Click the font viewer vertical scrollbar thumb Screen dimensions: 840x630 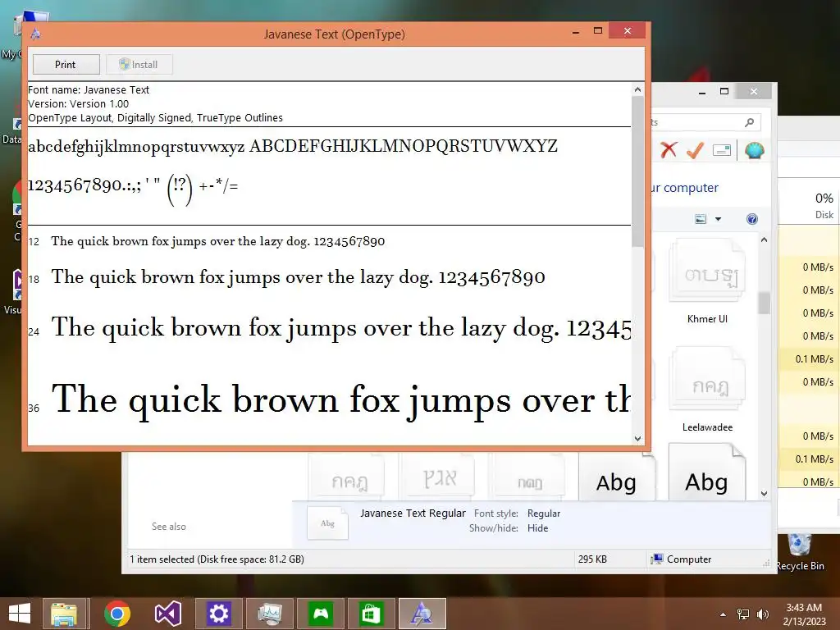(x=637, y=171)
